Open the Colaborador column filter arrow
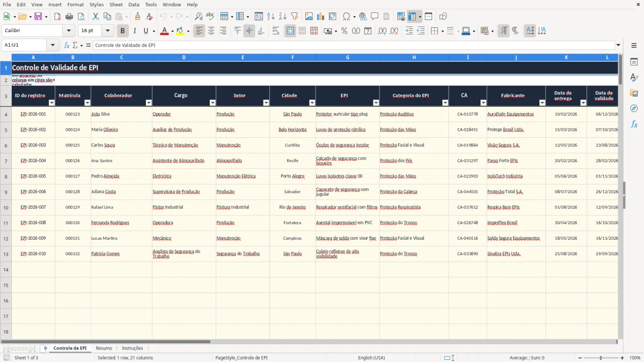The height and width of the screenshot is (362, 644). click(x=149, y=102)
